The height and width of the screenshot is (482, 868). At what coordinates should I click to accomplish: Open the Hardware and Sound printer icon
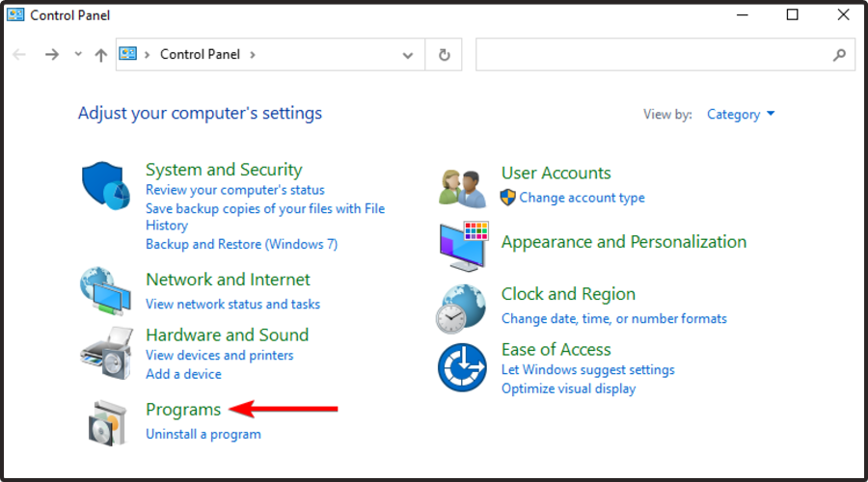tap(107, 353)
